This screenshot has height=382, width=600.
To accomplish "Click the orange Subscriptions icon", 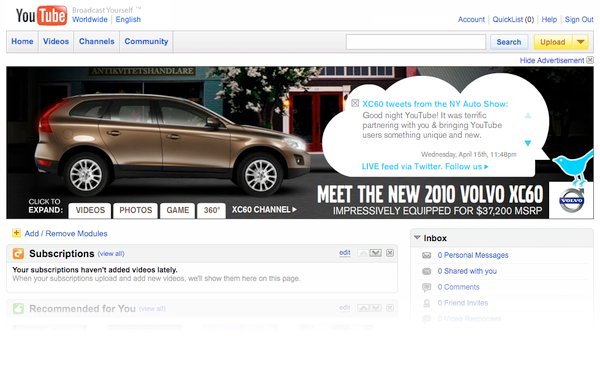I will pos(18,253).
